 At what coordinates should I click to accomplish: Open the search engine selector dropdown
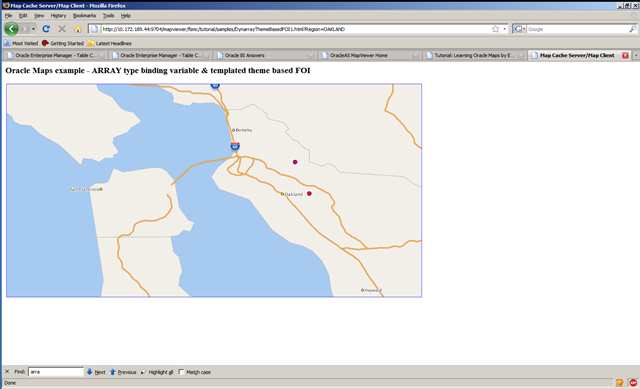click(x=519, y=29)
